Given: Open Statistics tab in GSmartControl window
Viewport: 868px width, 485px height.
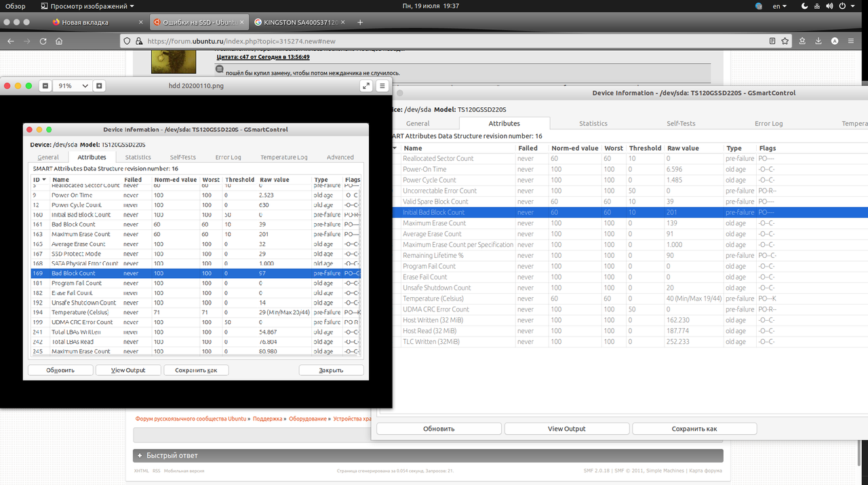Looking at the screenshot, I should tap(593, 123).
